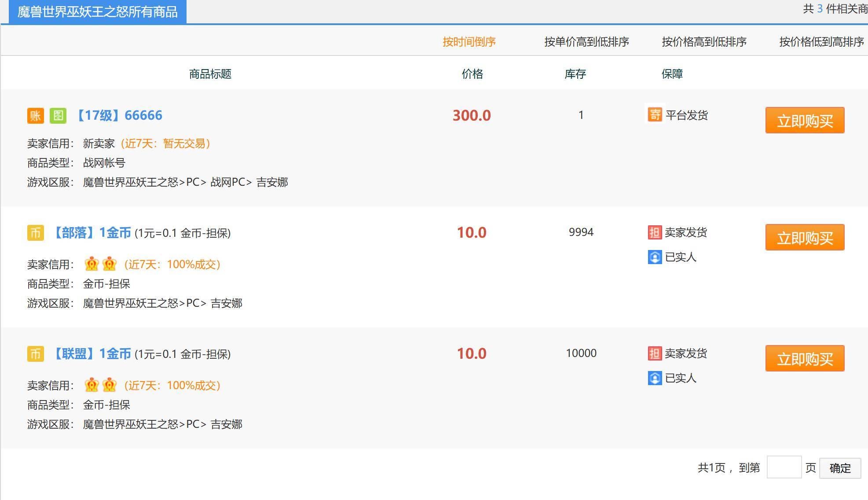868x500 pixels.
Task: Click the 商品标题 column header
Action: point(210,74)
